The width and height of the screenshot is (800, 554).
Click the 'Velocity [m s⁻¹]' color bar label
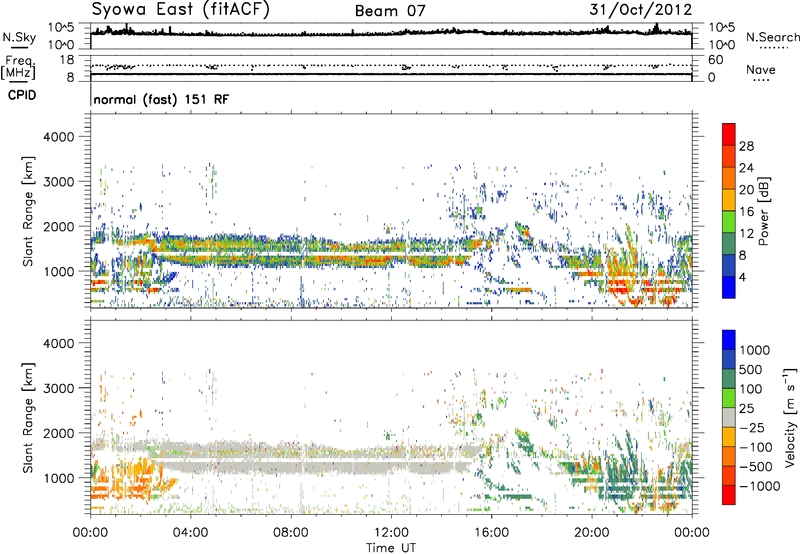point(790,417)
